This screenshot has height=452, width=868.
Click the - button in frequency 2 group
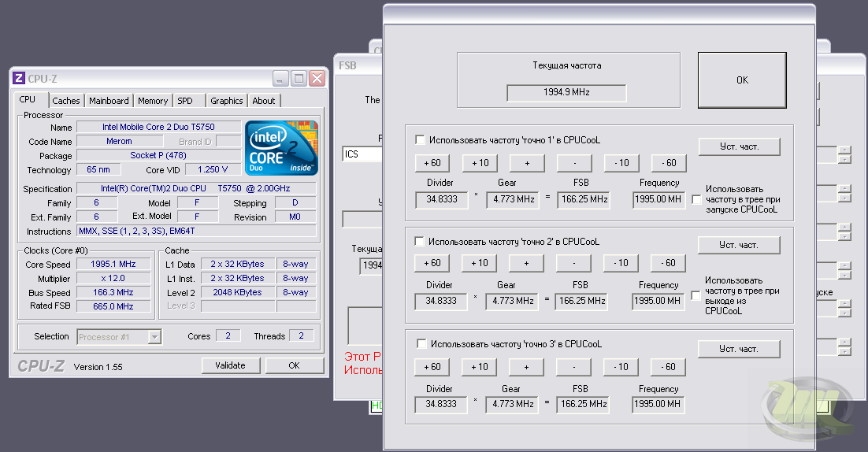(x=573, y=263)
